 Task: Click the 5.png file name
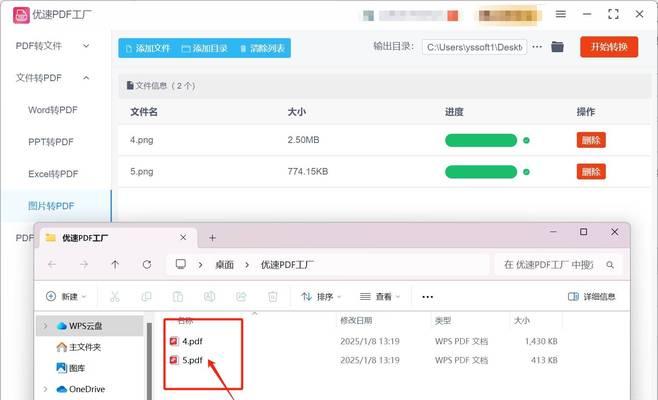pos(141,171)
